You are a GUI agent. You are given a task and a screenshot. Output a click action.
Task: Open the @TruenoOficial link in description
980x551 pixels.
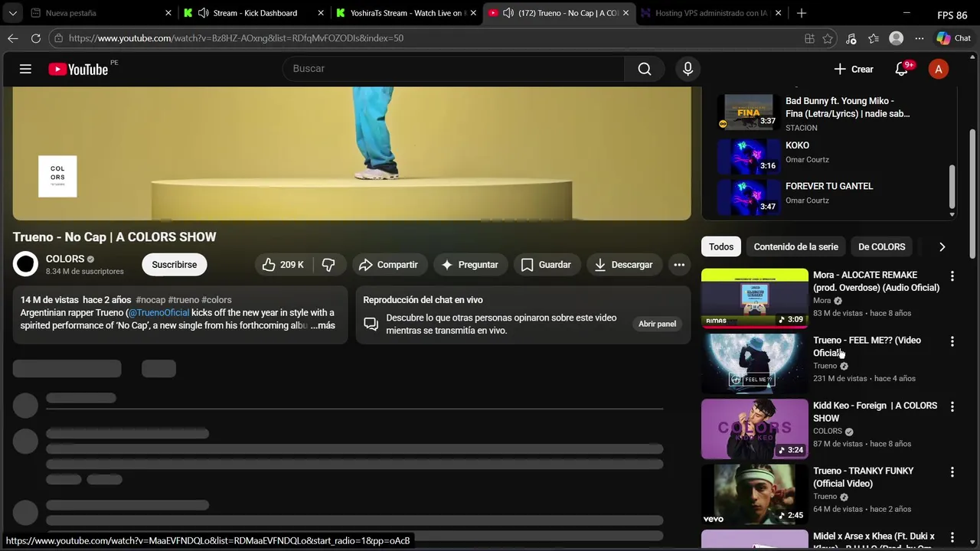(158, 312)
